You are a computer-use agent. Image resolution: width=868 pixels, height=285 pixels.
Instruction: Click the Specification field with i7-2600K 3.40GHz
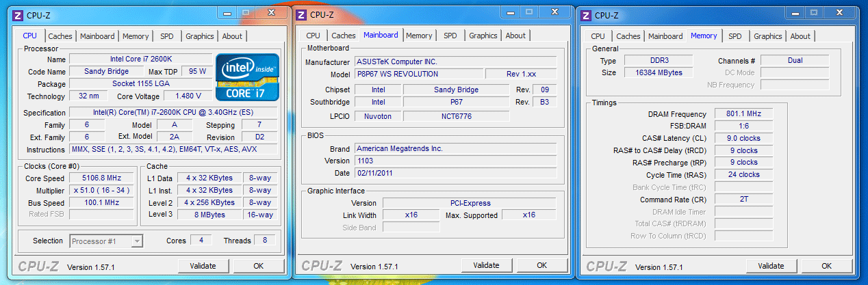(x=174, y=112)
